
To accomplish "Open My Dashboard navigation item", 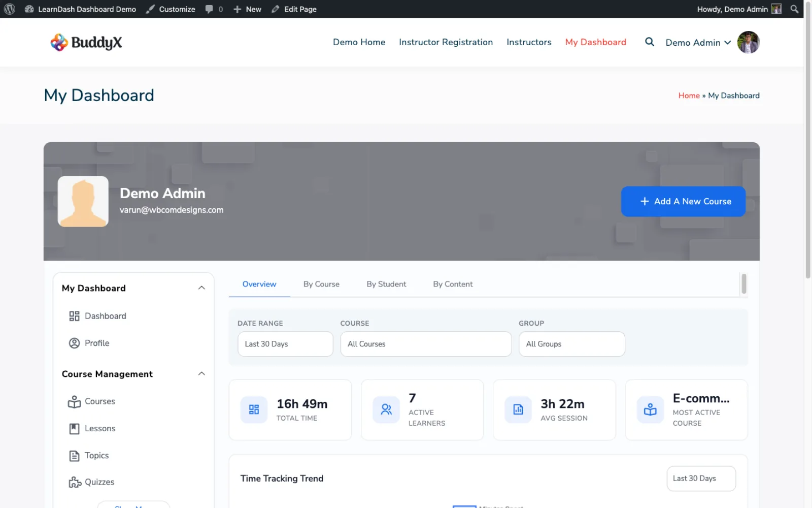I will coord(596,42).
